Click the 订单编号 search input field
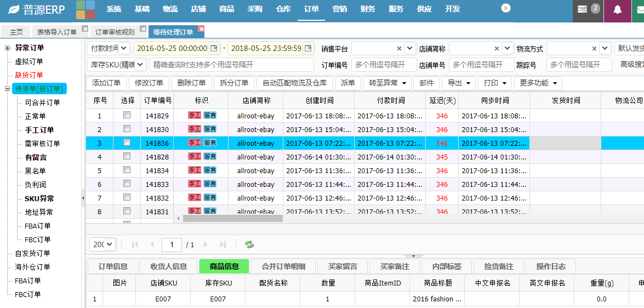The height and width of the screenshot is (308, 644). (x=384, y=65)
